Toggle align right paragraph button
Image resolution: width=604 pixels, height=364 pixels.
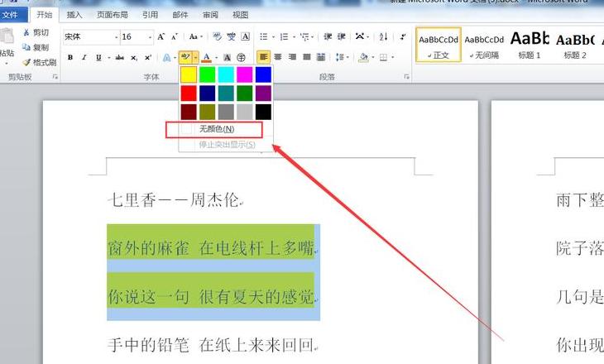292,57
